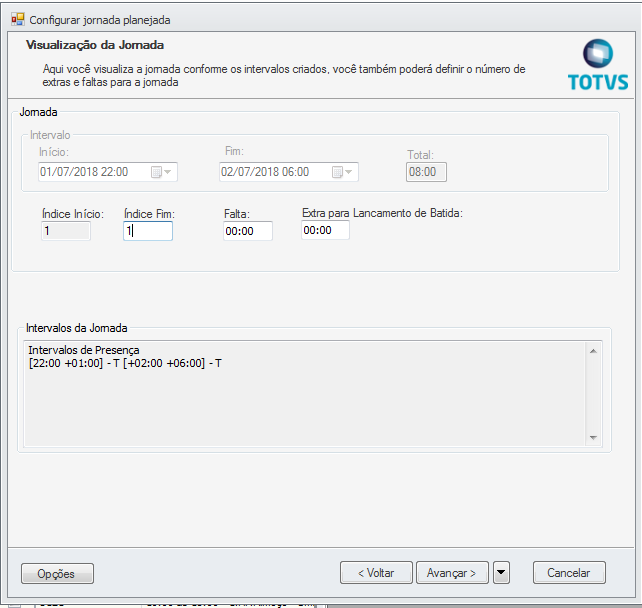Screen dimensions: 642x608
Task: Click the Índice Início field
Action: pyautogui.click(x=66, y=231)
